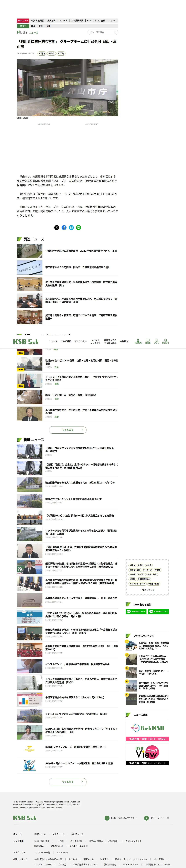Open お問合せ icon in header
The image size is (186, 868).
coord(165,341)
